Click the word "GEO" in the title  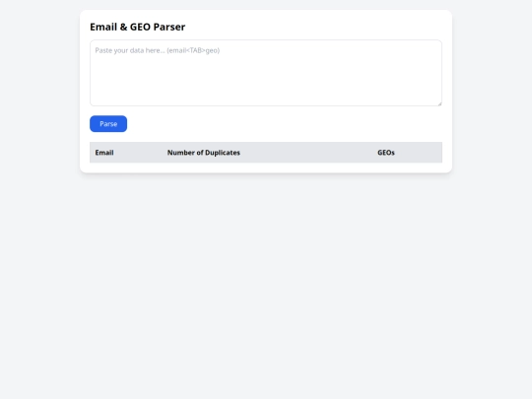pyautogui.click(x=140, y=27)
